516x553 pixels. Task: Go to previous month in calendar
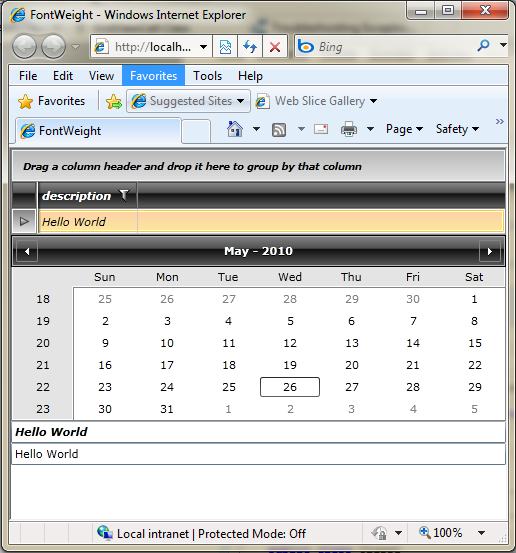point(27,251)
